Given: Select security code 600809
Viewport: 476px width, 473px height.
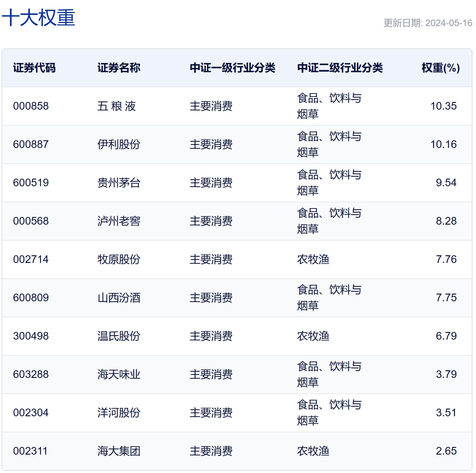Looking at the screenshot, I should click(31, 298).
